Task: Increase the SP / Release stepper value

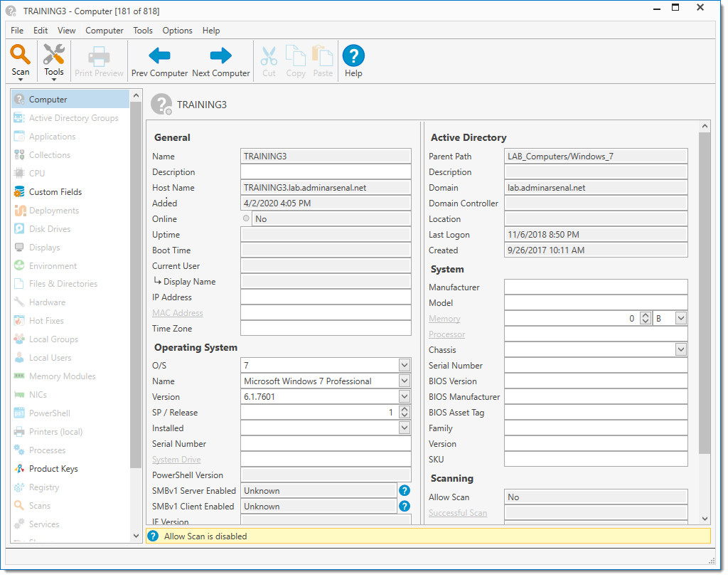Action: [405, 409]
